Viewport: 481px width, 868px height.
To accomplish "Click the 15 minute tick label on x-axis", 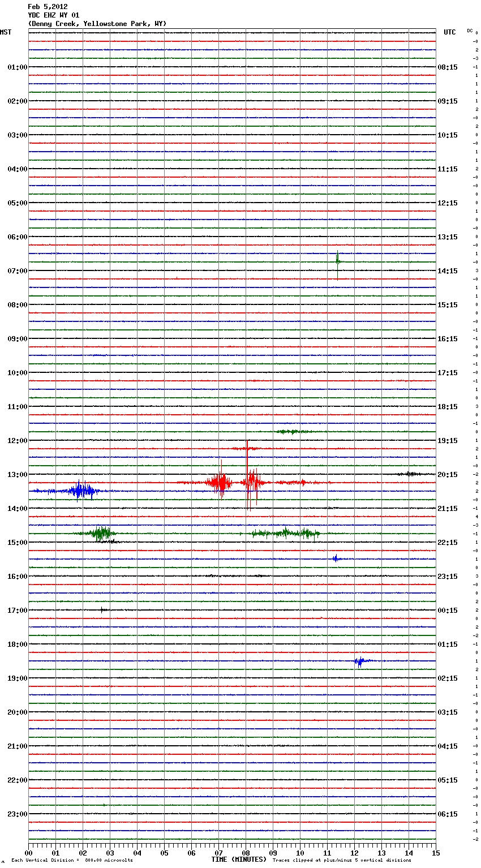I will coord(436,853).
